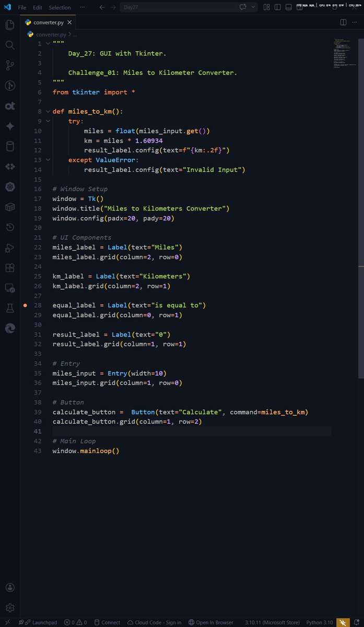Open the Kubernetes helm wheel view

(9, 187)
